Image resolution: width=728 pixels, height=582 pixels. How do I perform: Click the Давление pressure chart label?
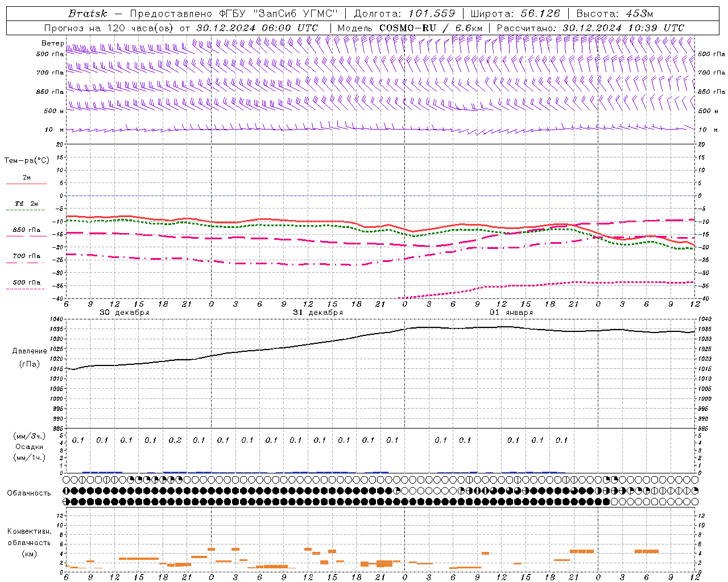click(x=30, y=351)
